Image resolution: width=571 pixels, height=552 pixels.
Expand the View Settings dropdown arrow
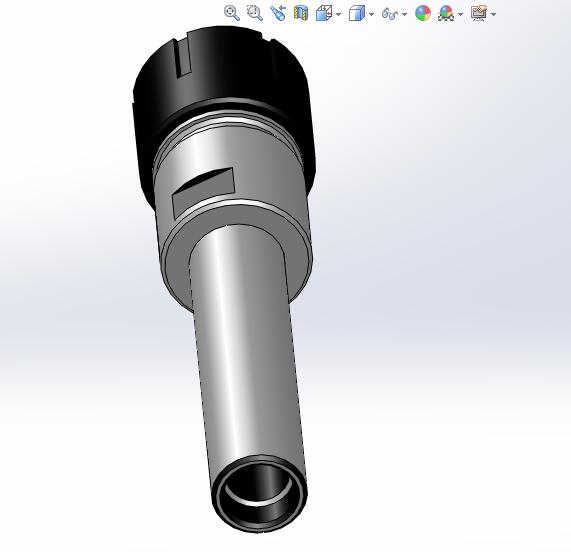[493, 14]
